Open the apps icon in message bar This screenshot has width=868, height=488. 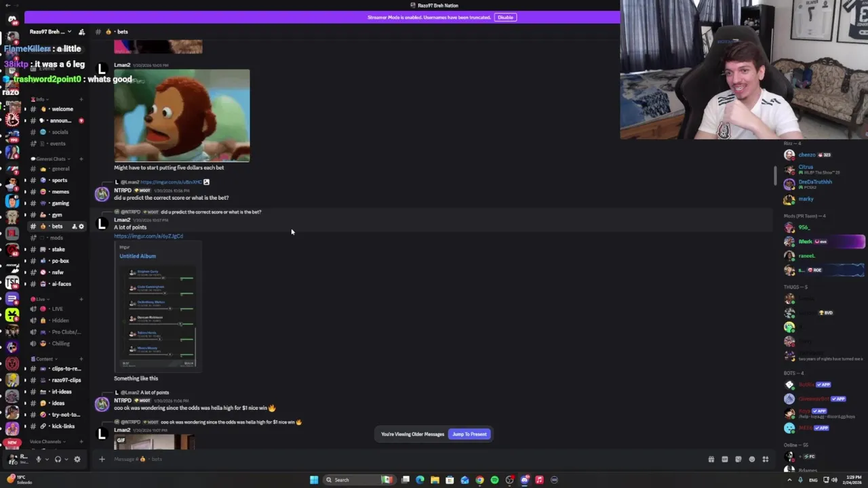[x=765, y=460]
